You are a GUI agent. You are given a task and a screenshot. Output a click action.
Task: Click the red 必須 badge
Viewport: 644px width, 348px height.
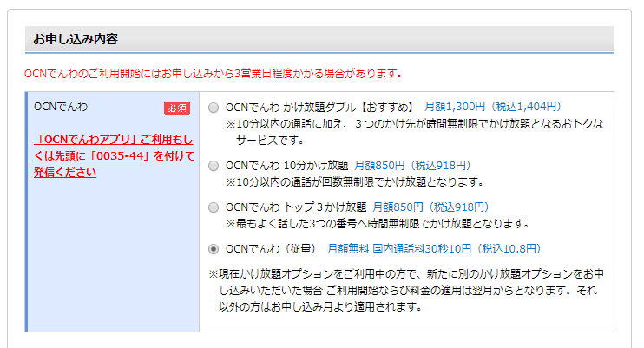[177, 108]
